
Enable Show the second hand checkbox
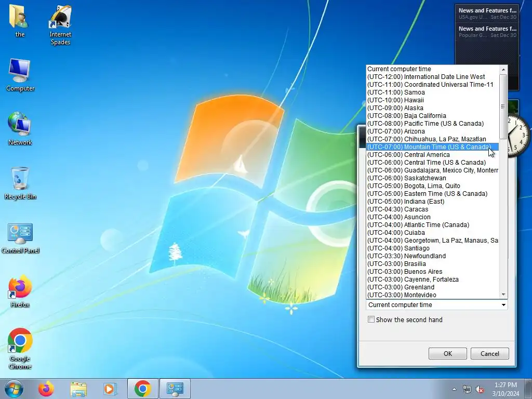[371, 320]
